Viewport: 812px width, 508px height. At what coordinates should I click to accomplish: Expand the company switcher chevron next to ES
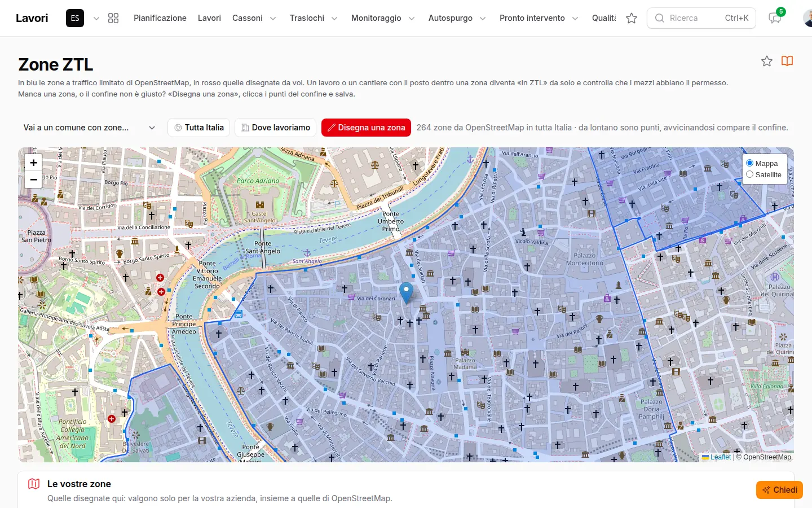point(96,18)
